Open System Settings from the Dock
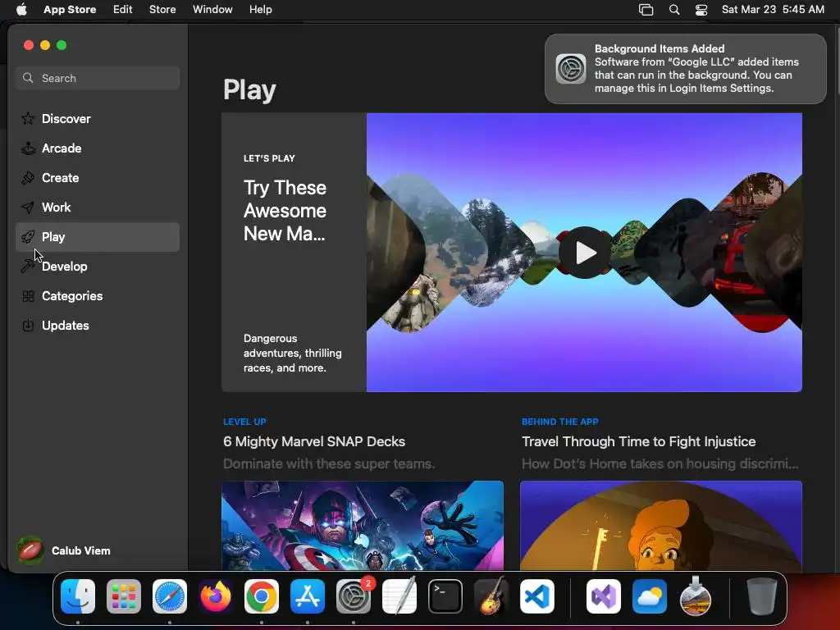This screenshot has height=630, width=840. tap(354, 596)
